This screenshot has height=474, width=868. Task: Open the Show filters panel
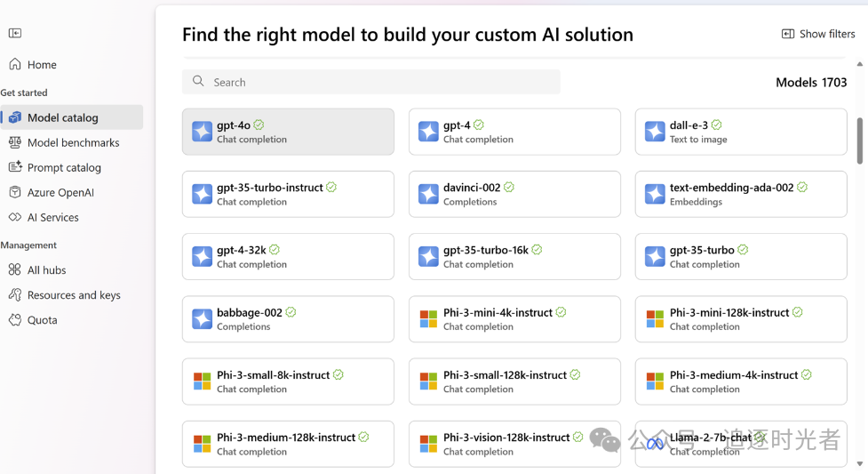818,34
